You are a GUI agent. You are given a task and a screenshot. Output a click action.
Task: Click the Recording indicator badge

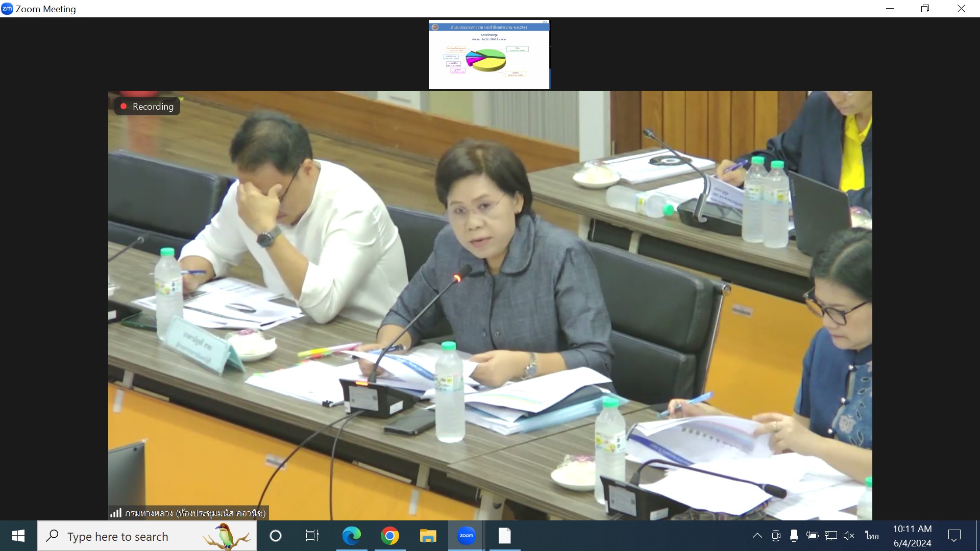tap(147, 106)
